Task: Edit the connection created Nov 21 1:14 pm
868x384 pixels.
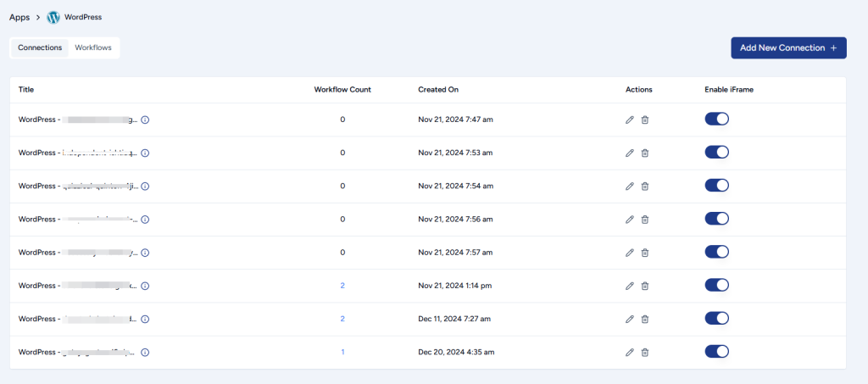Action: click(x=629, y=286)
